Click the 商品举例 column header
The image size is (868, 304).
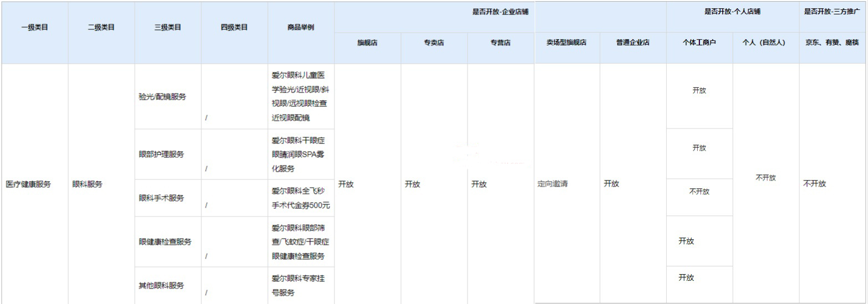(301, 28)
